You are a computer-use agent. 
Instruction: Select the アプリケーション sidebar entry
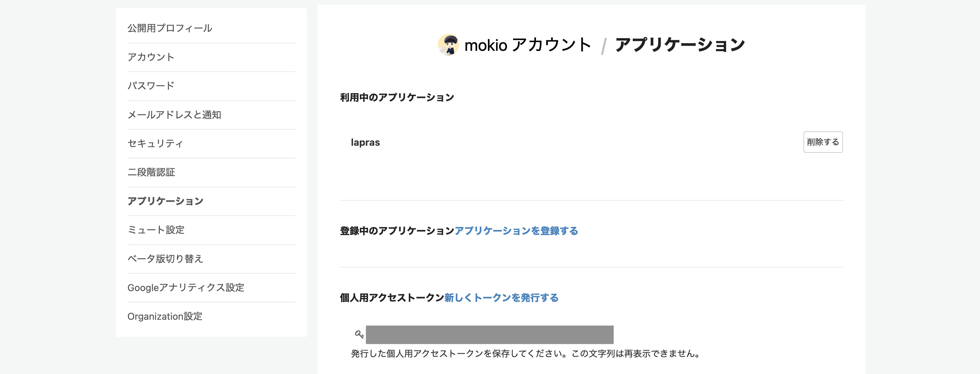[x=166, y=201]
